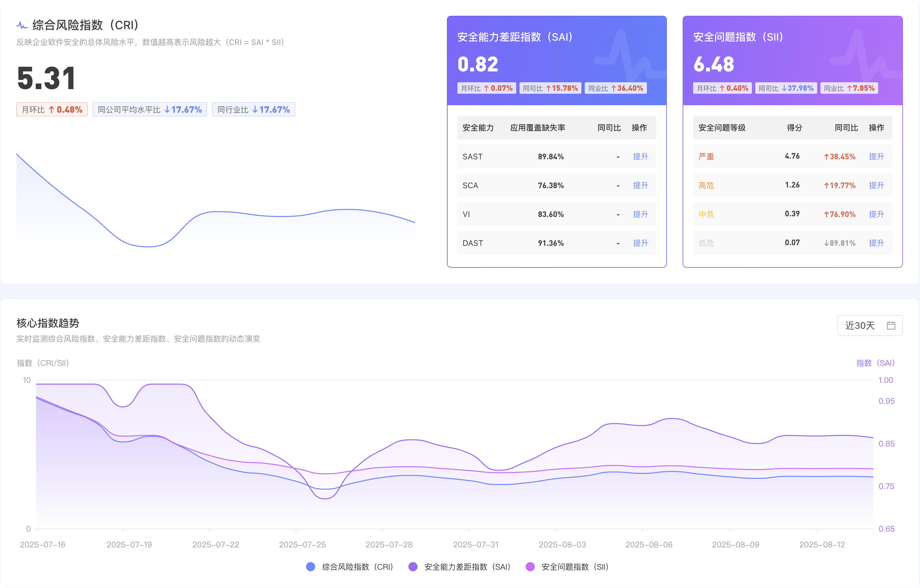Click 提升 link for DAST row
The height and width of the screenshot is (588, 920).
coord(640,243)
